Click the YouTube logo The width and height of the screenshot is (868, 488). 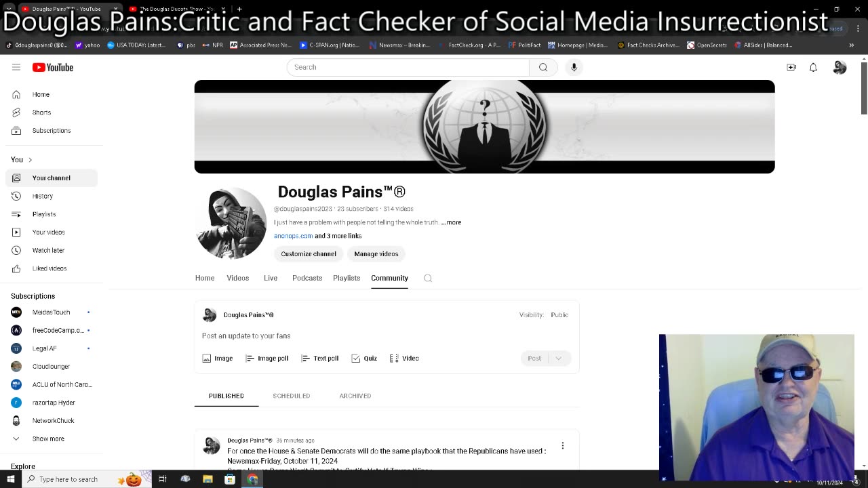click(53, 67)
